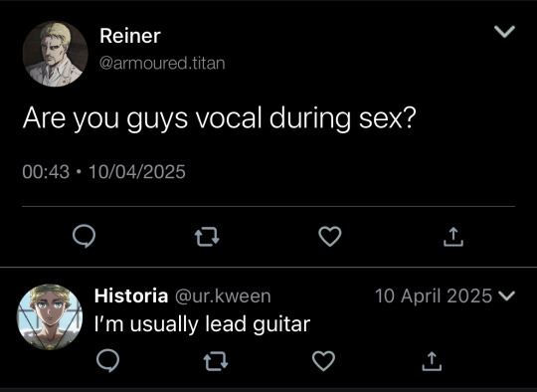
Task: Open Reiner's profile picture
Action: pos(55,54)
